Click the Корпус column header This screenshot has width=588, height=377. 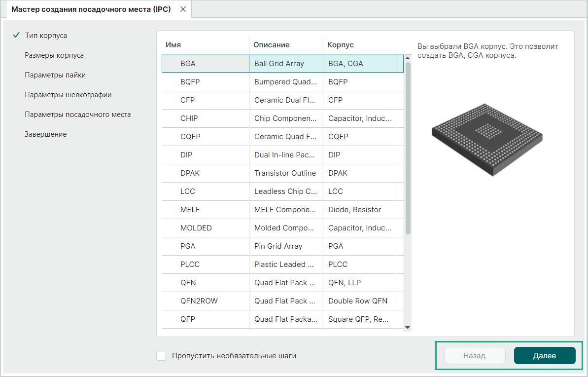341,45
